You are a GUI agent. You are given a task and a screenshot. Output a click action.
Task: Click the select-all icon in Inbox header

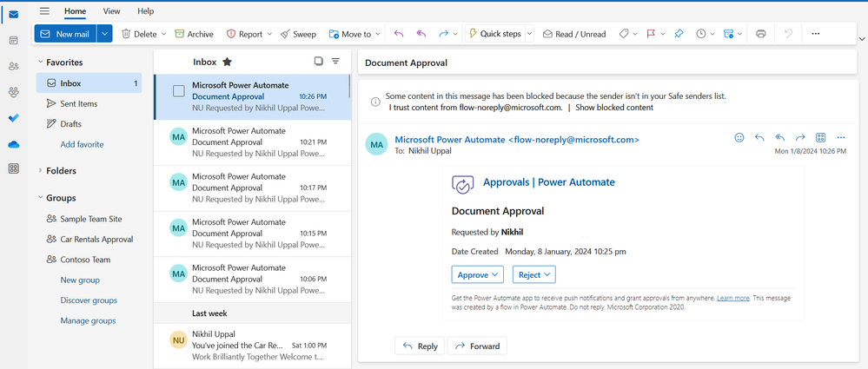coord(318,62)
